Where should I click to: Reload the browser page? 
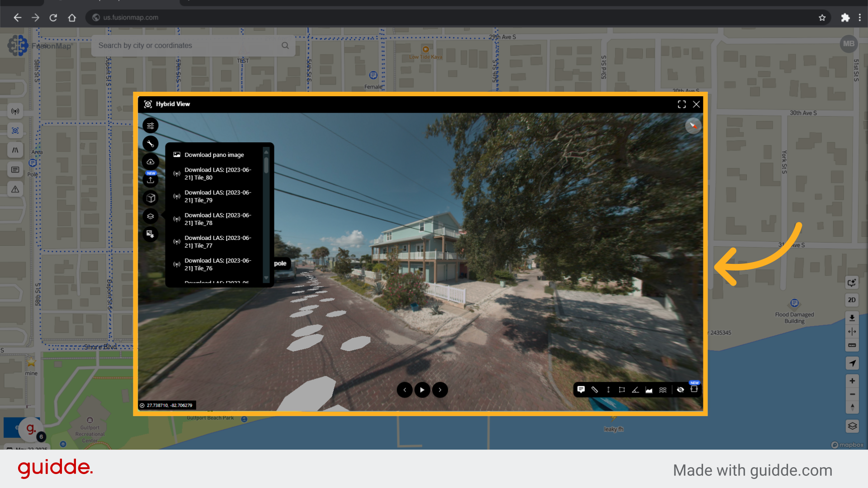click(53, 18)
